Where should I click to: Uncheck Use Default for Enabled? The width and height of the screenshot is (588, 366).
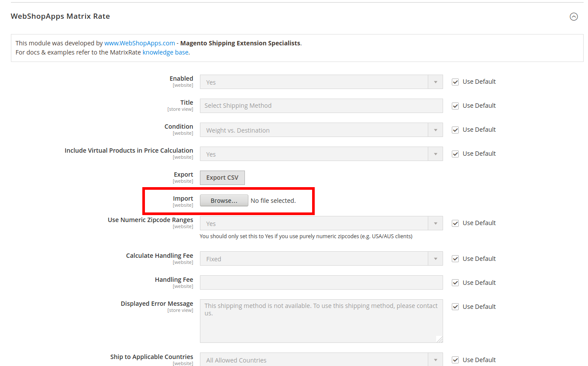click(x=455, y=82)
